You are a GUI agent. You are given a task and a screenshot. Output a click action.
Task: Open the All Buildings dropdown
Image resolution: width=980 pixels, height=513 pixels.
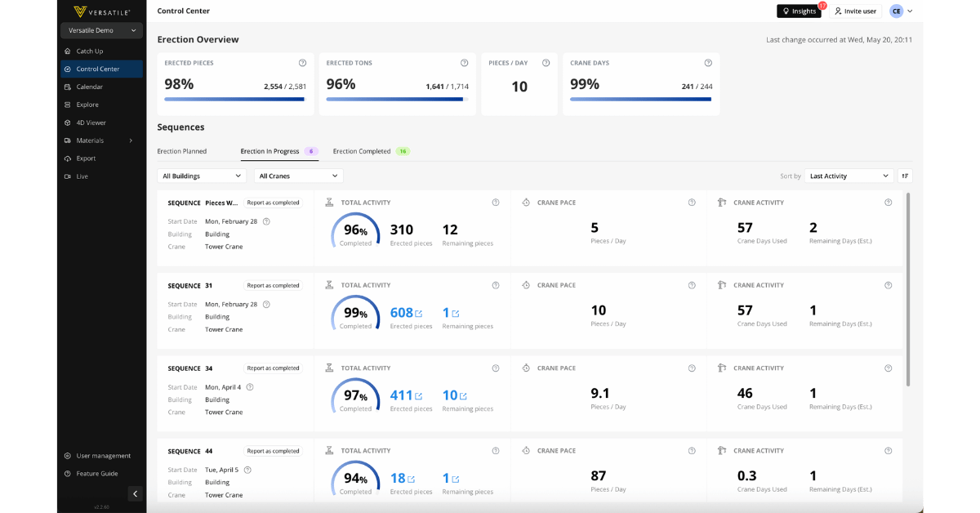pyautogui.click(x=202, y=176)
